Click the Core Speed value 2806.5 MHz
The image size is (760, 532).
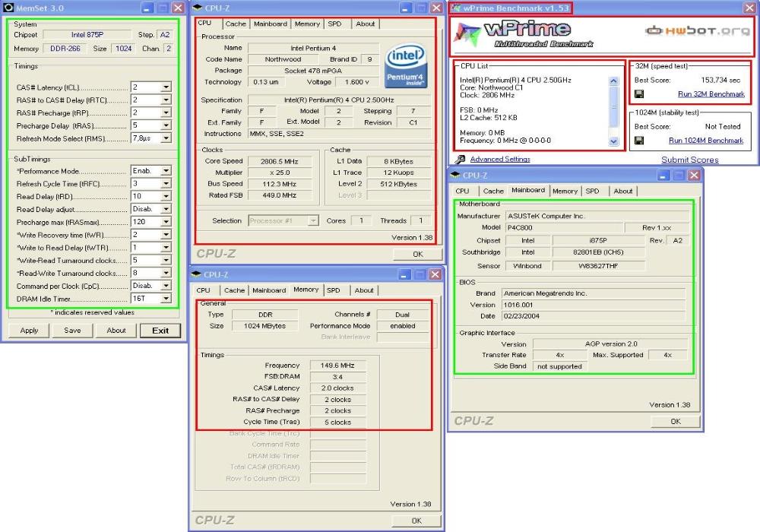[279, 161]
